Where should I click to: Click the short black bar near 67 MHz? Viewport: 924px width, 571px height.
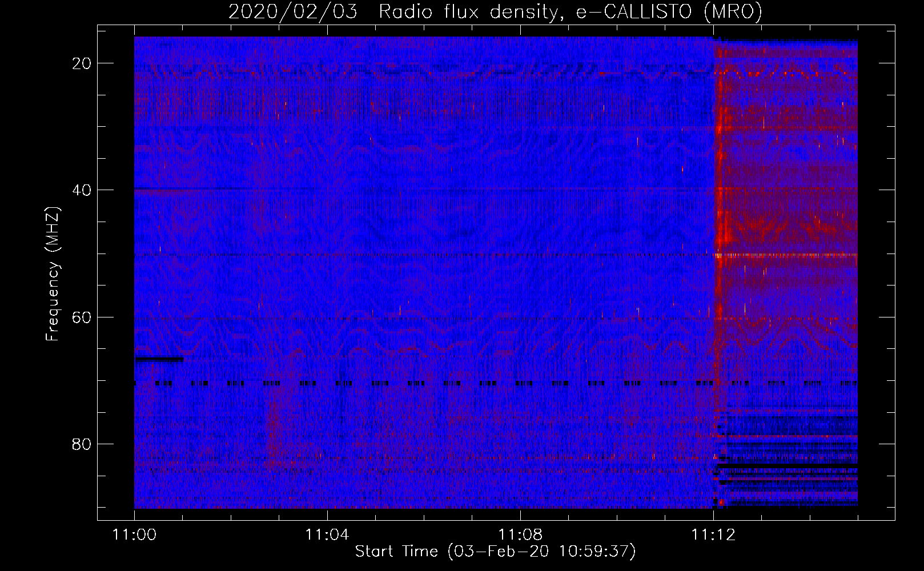point(159,359)
